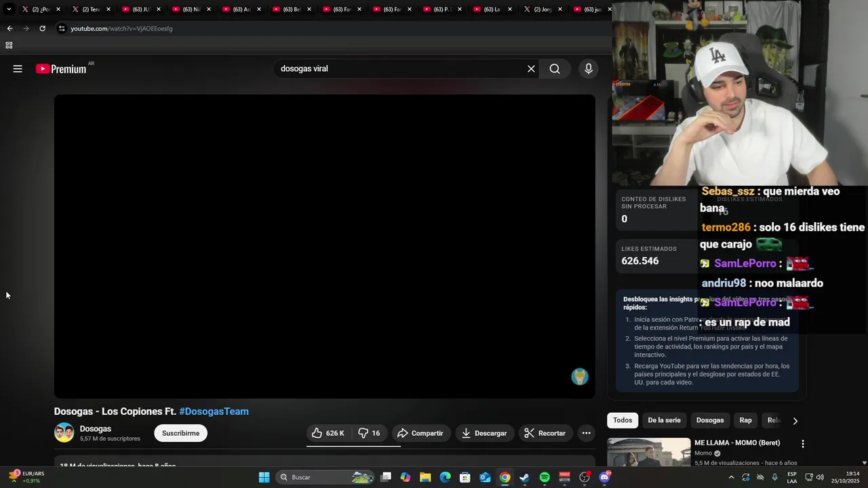868x488 pixels.
Task: Open File Explorer from the taskbar
Action: point(425,477)
